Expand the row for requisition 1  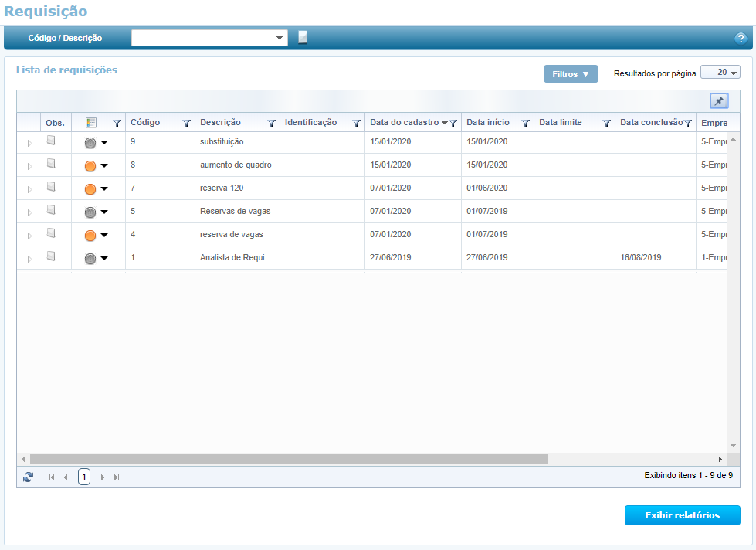click(29, 259)
